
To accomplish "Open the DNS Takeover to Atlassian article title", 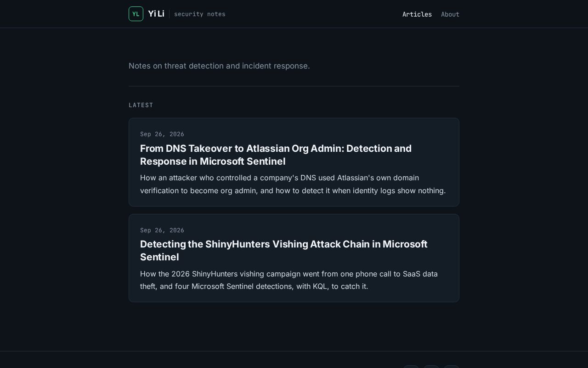I will (276, 155).
